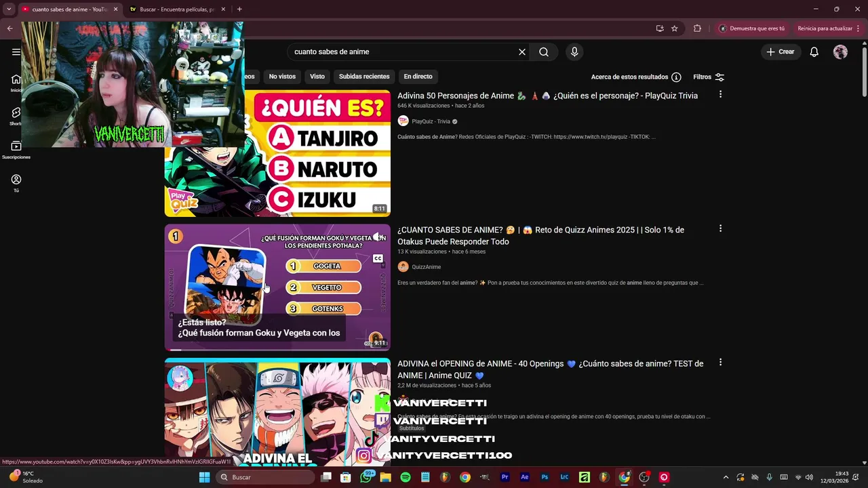
Task: Open Spotify from the taskbar
Action: pyautogui.click(x=406, y=477)
